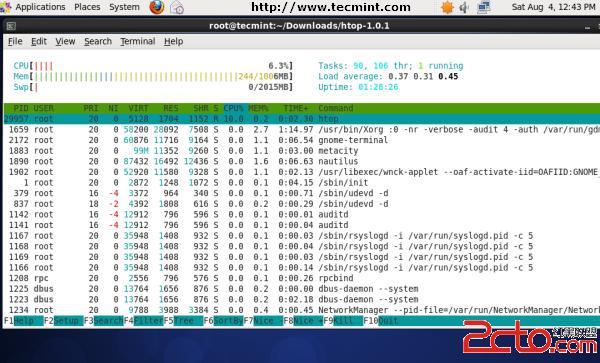The image size is (600, 363).
Task: Open the weather sun icon in panel
Action: pyautogui.click(x=447, y=7)
